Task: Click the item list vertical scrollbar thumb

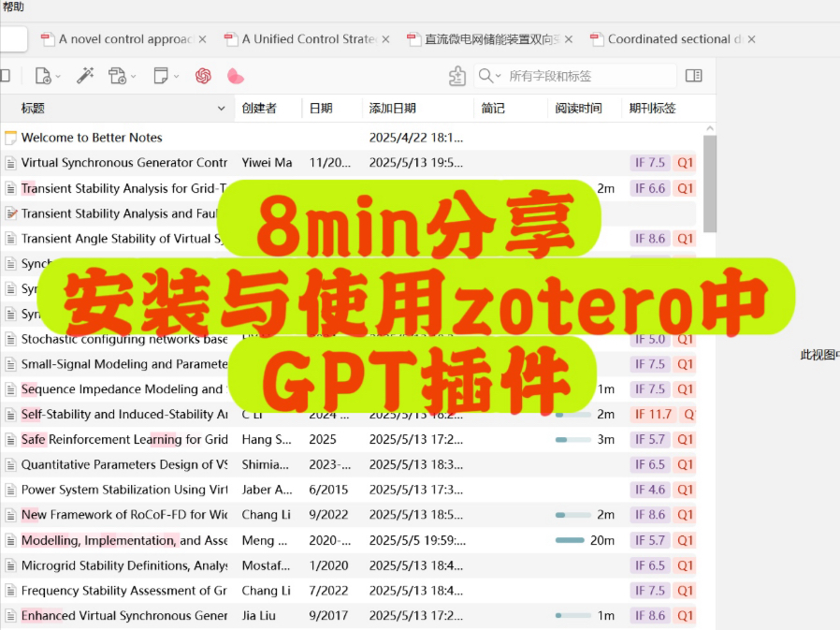Action: click(710, 183)
